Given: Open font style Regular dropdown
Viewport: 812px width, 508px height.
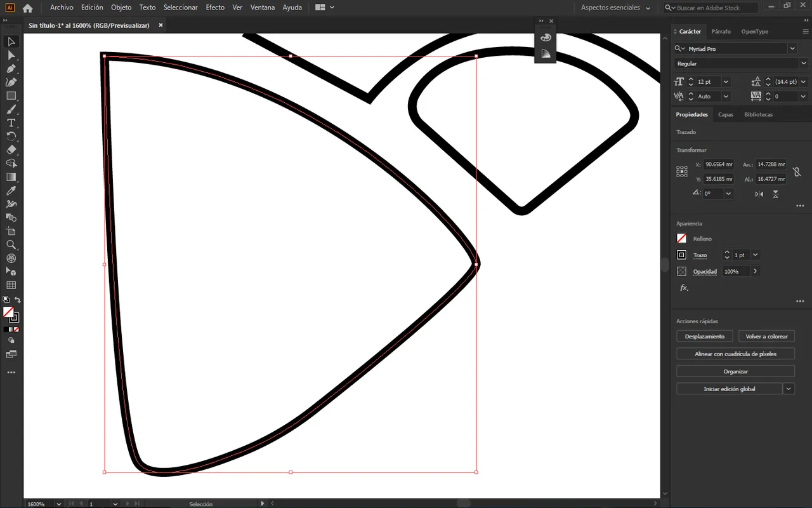Looking at the screenshot, I should pos(803,63).
